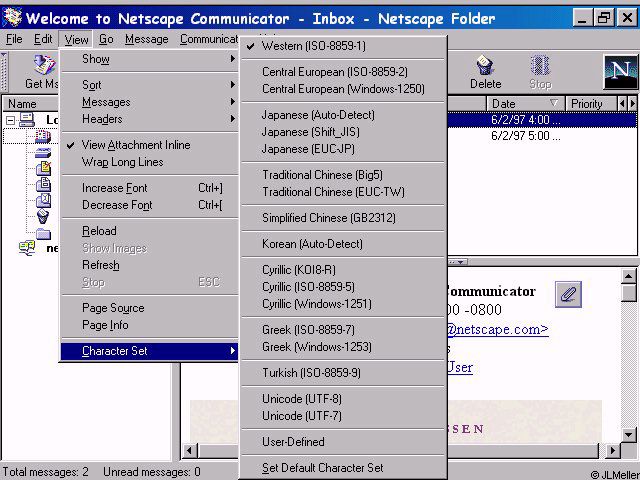Select the Drafts folder icon with pencil
Viewport: 640px width, 480px height.
[43, 168]
